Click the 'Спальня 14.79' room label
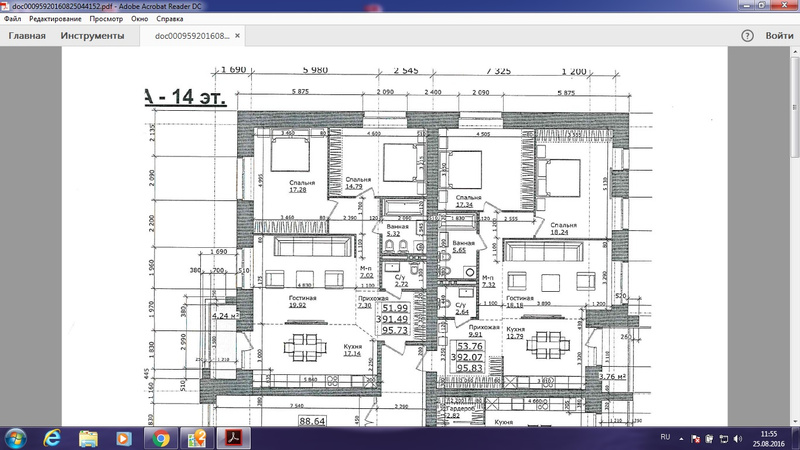Screen dimensions: 800x450 point(358,183)
